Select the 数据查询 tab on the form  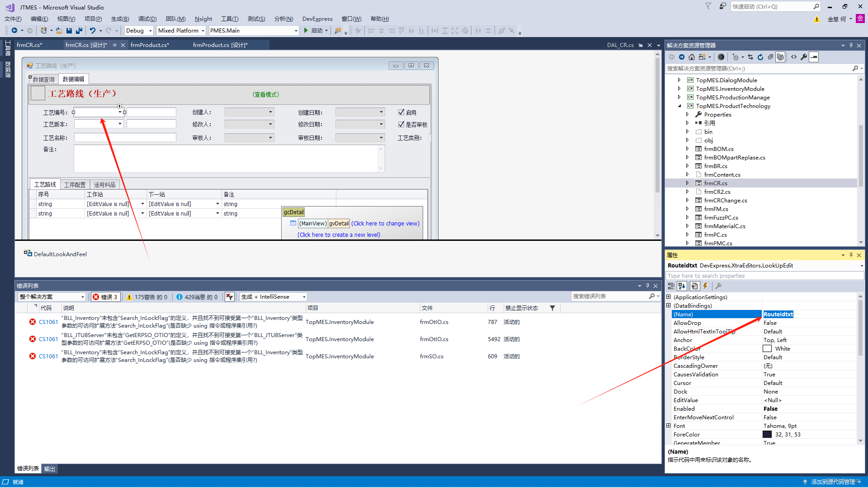pos(43,79)
